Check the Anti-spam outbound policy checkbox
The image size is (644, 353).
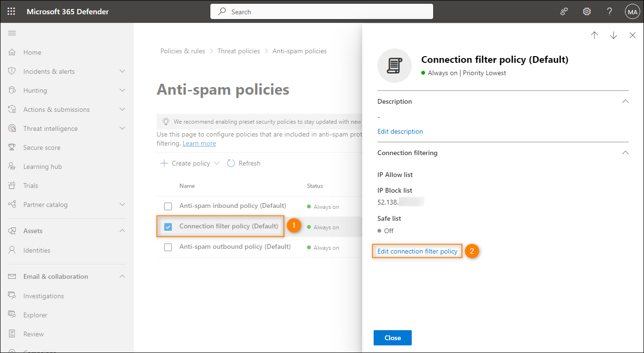[x=168, y=247]
